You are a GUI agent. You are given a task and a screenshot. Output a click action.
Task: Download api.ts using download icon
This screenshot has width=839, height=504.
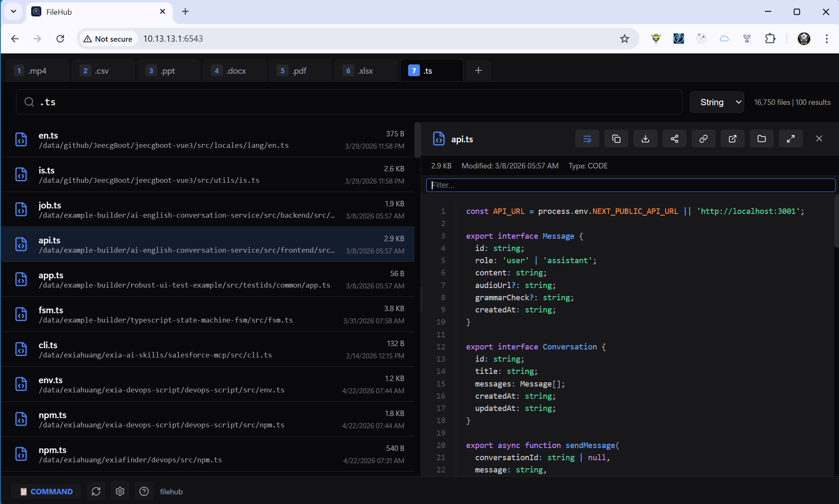coord(645,139)
